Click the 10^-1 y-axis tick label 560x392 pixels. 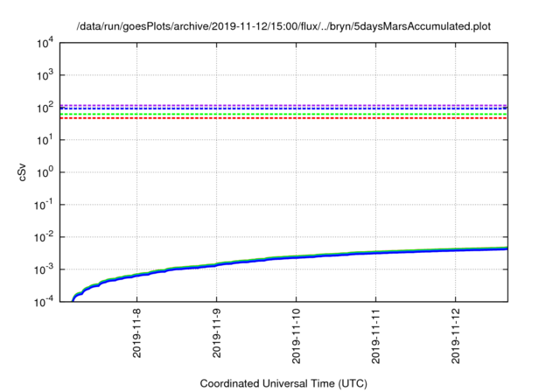44,205
